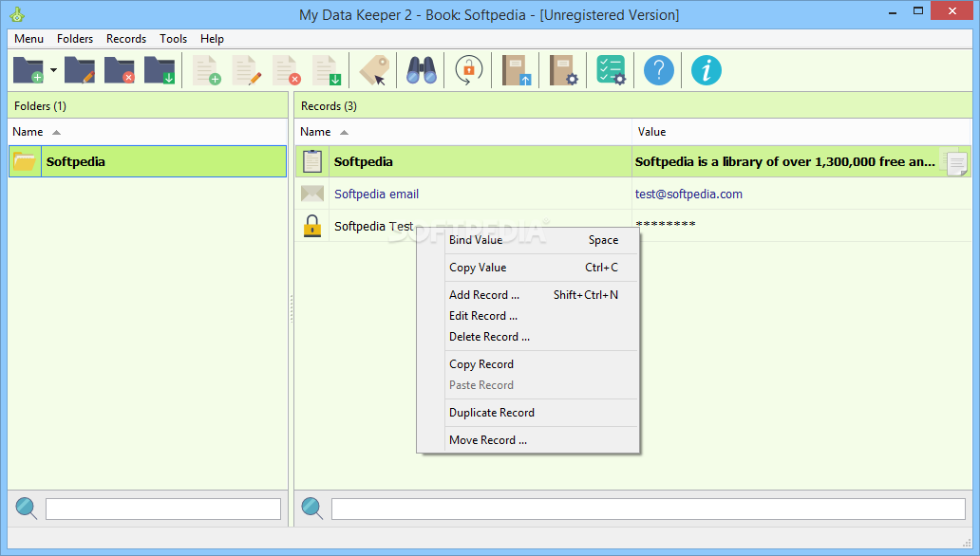Click the padlock icon of Softpedia Test
The image size is (980, 556).
tap(311, 226)
